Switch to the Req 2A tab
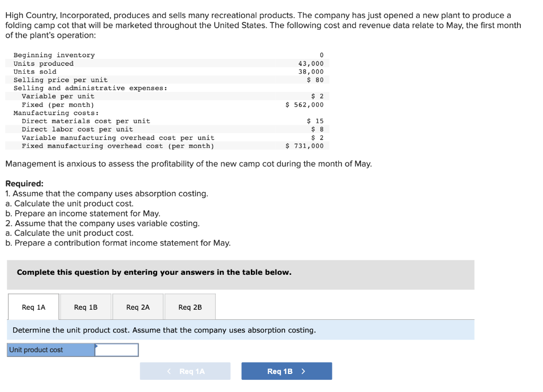Viewport: 543px width, 392px height. point(138,307)
